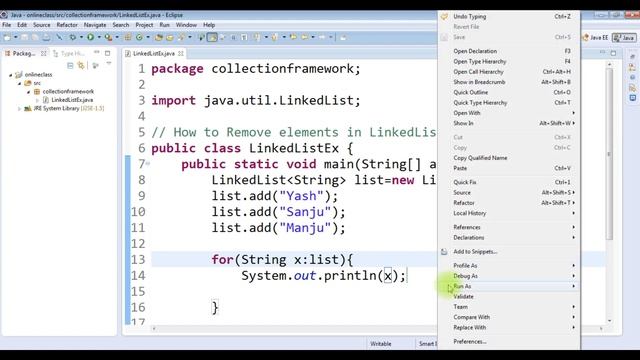The width and height of the screenshot is (640, 360).
Task: Maximize the right-side view panel
Action: point(613,53)
